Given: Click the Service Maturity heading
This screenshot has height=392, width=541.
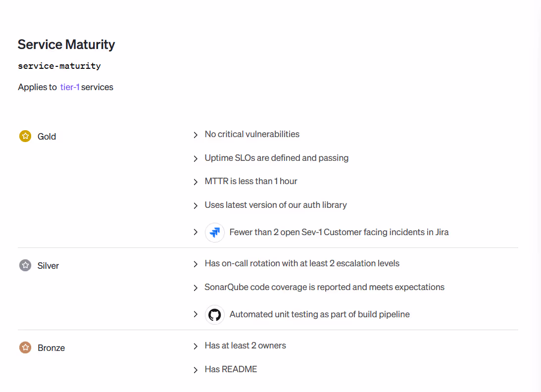Looking at the screenshot, I should 66,45.
